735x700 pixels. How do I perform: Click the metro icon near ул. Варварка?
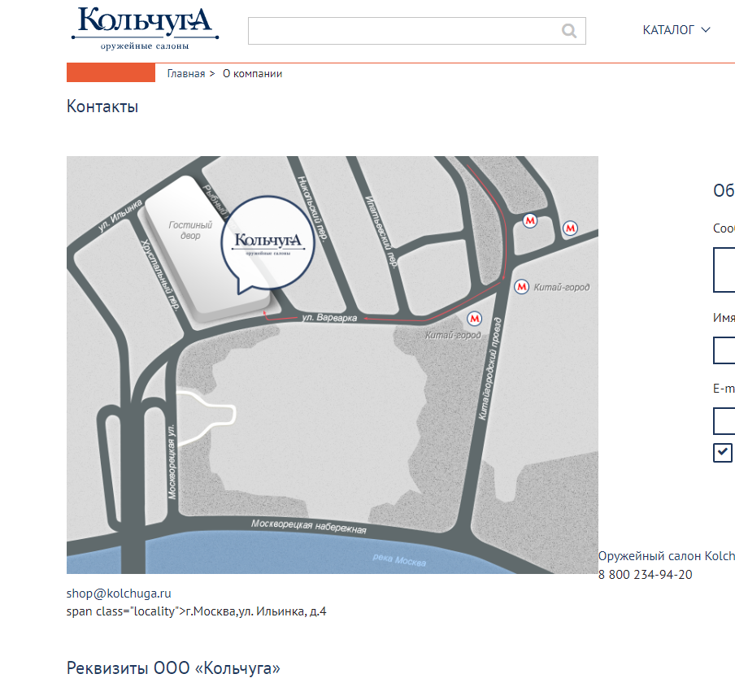click(x=474, y=319)
